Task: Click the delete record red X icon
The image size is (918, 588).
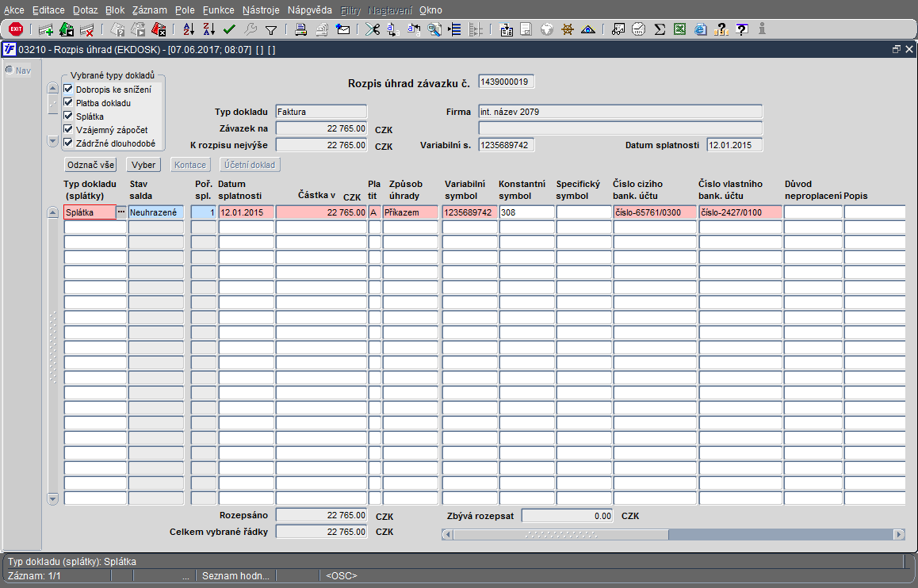Action: pos(86,29)
